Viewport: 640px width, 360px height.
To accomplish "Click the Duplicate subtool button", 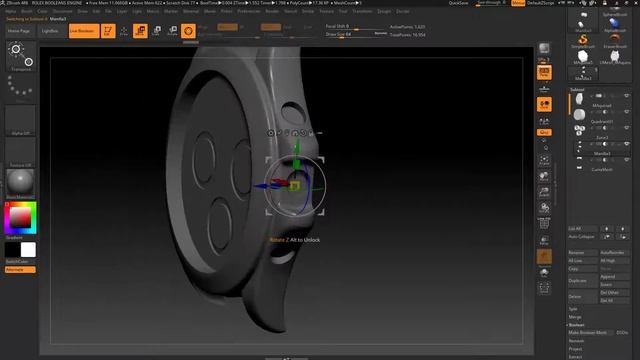I will click(582, 281).
